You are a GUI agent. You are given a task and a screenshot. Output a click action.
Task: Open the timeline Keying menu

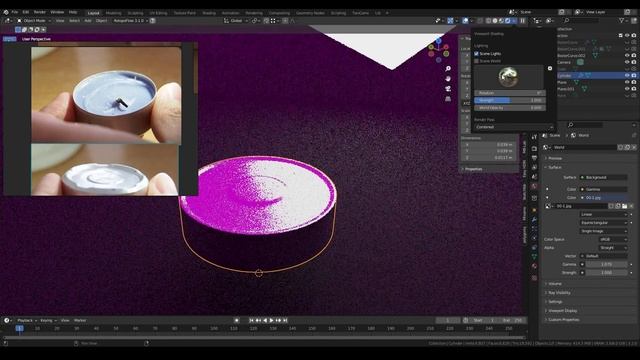48,320
